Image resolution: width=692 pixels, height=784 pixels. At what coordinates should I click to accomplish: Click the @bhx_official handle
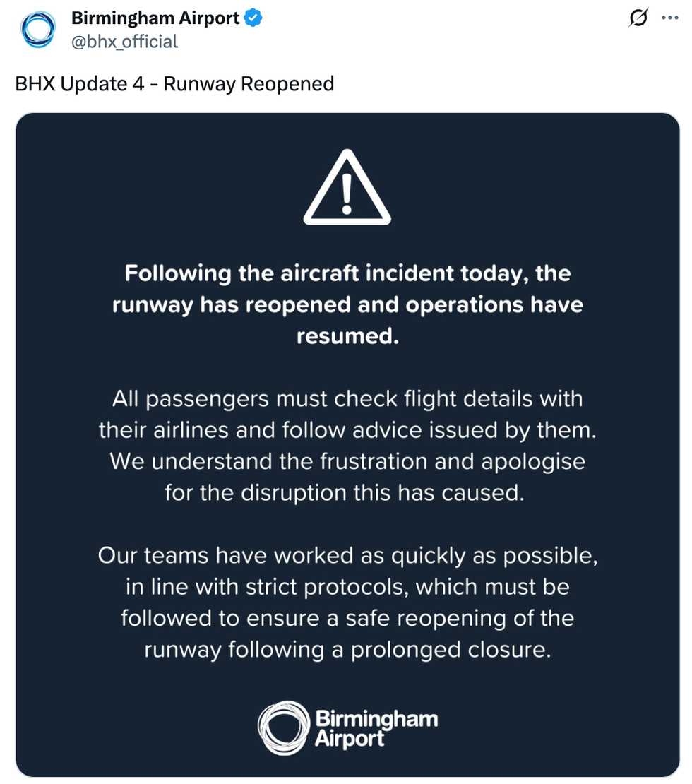click(x=125, y=42)
